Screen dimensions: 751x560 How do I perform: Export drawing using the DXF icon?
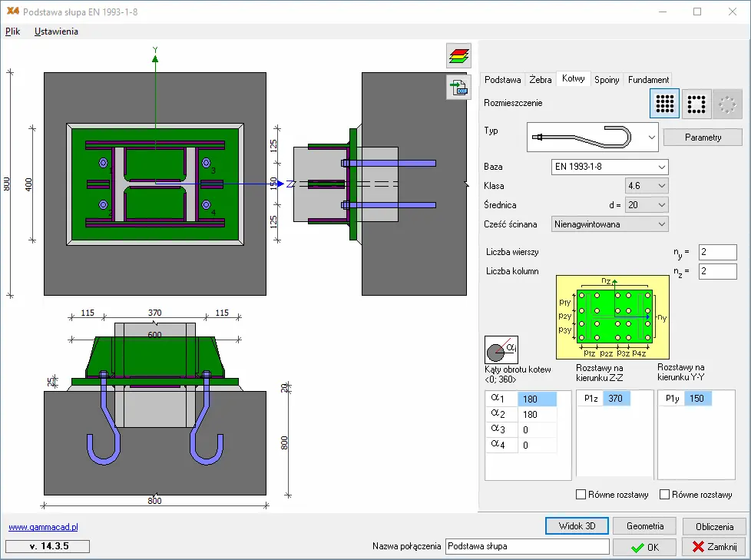tap(458, 88)
